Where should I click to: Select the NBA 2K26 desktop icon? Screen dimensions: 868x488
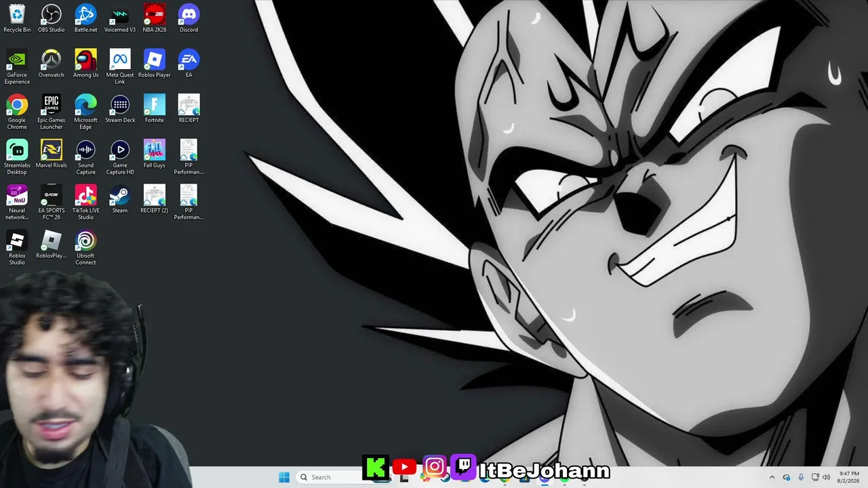click(x=155, y=18)
